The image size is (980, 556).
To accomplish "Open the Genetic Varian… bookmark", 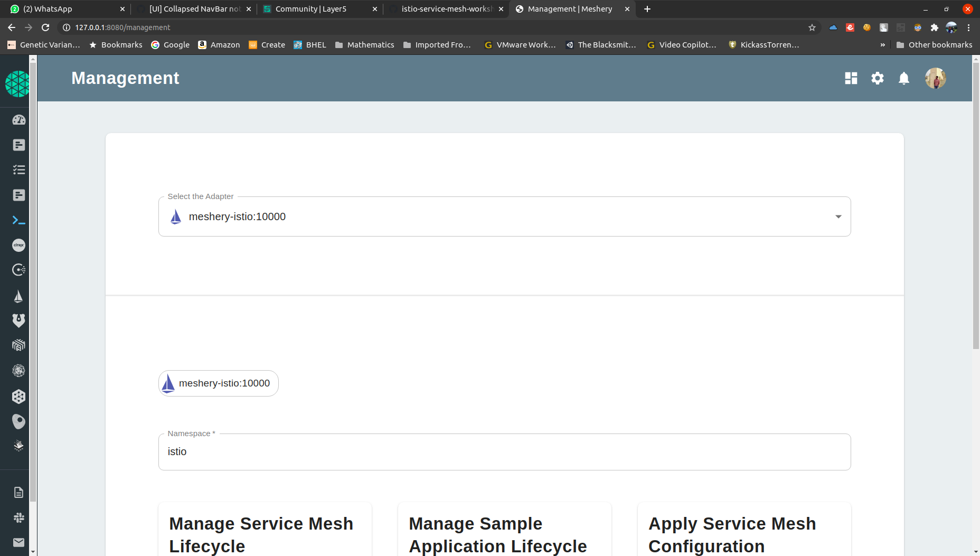I will point(43,45).
